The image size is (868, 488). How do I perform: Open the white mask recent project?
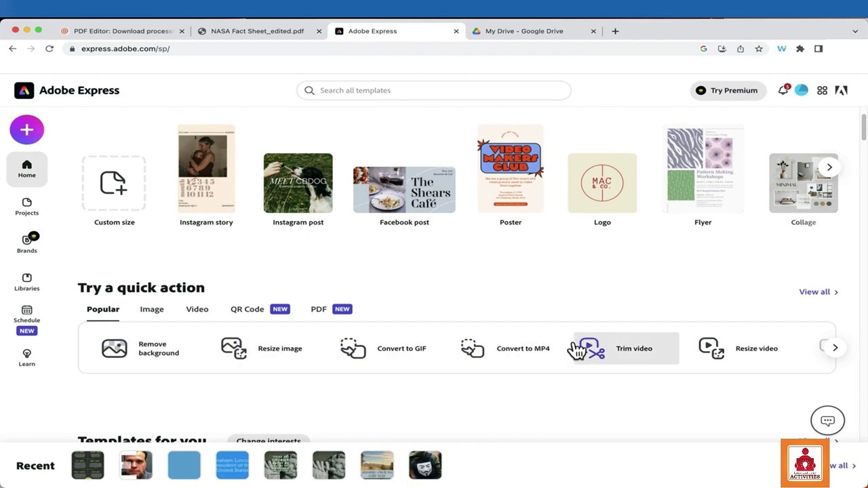coord(425,466)
